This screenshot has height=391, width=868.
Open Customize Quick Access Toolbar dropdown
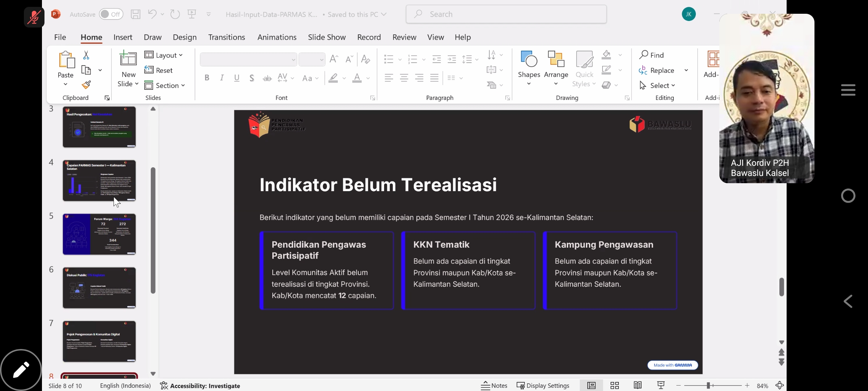pyautogui.click(x=209, y=14)
